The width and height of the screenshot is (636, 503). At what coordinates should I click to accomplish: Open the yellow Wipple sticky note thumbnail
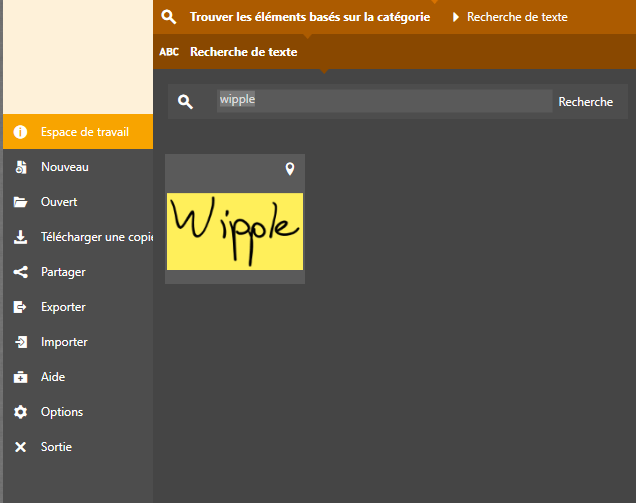coord(235,231)
